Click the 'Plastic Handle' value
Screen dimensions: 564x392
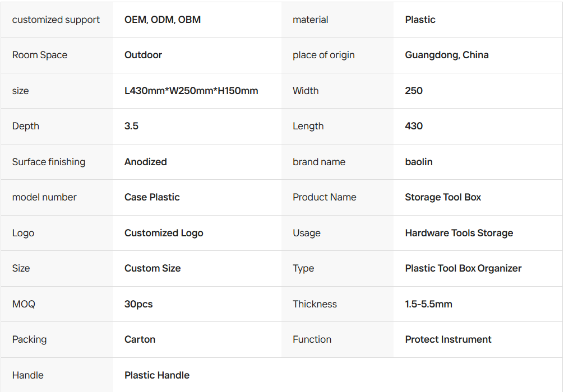point(157,375)
